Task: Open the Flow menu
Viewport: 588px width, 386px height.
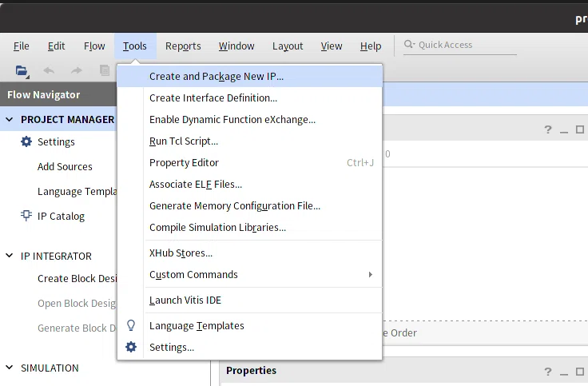Action: [x=94, y=46]
